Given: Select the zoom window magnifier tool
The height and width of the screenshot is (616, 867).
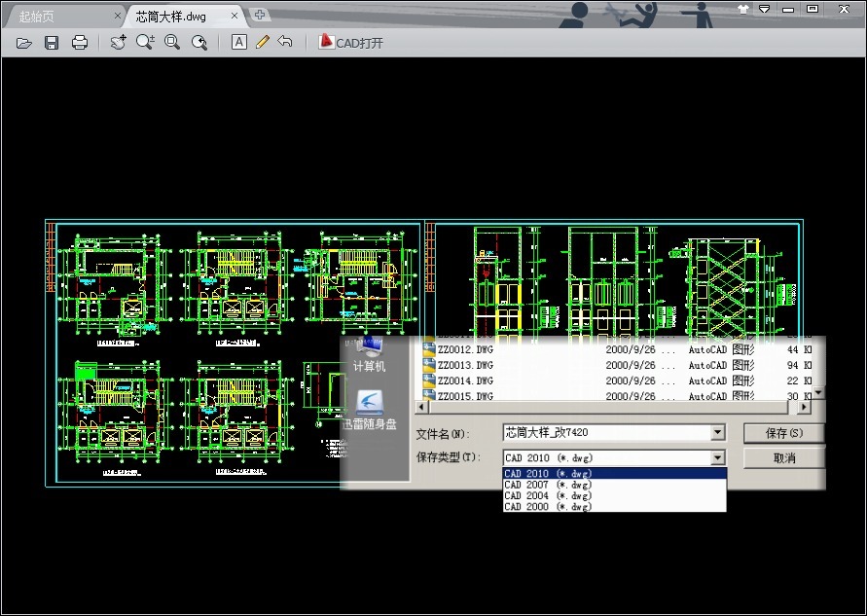Looking at the screenshot, I should tap(172, 42).
